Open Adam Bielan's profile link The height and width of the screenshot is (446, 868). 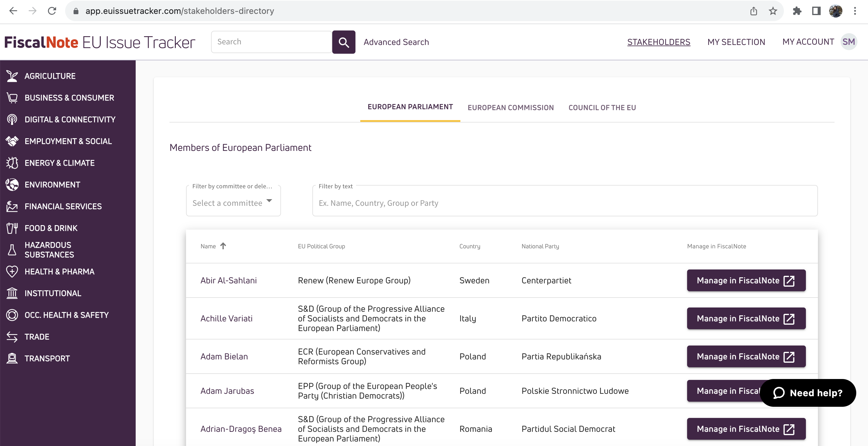(224, 357)
